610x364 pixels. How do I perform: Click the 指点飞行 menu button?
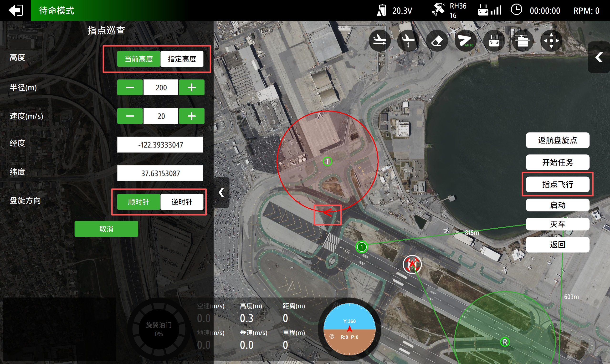click(x=557, y=184)
